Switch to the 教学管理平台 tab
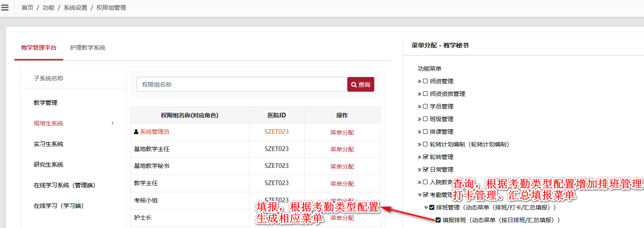Image resolution: width=644 pixels, height=228 pixels. (x=39, y=48)
